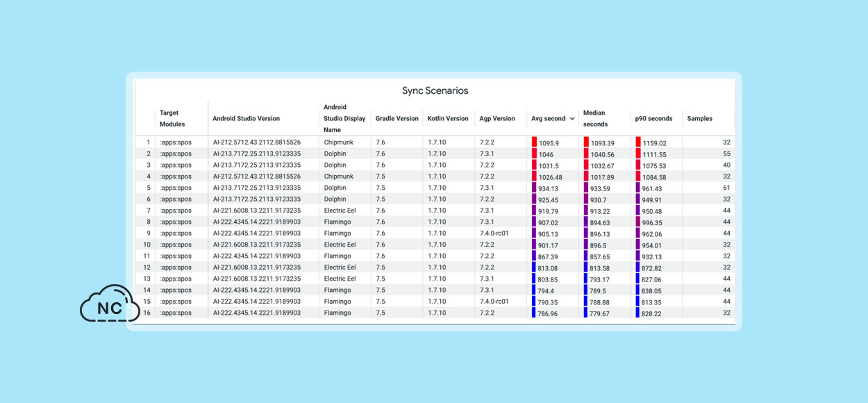Screen dimensions: 868x403
Task: Sort by the Median seconds header
Action: click(x=595, y=118)
